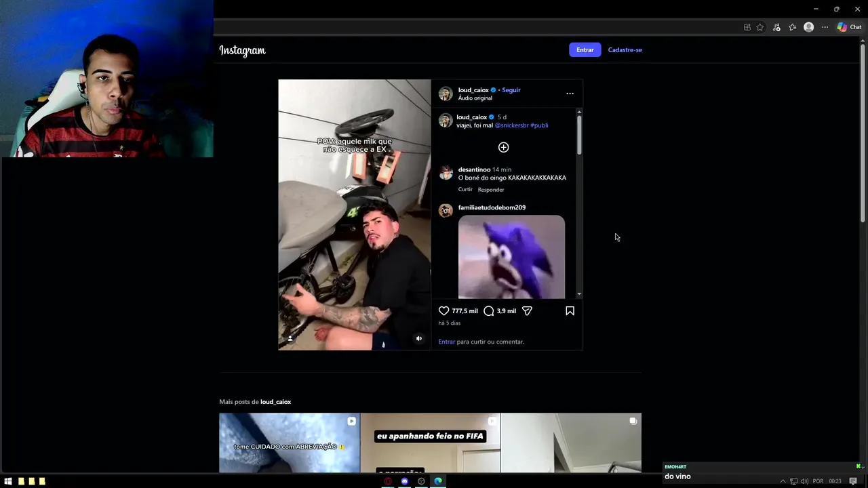Open the volume tray icon

click(804, 481)
